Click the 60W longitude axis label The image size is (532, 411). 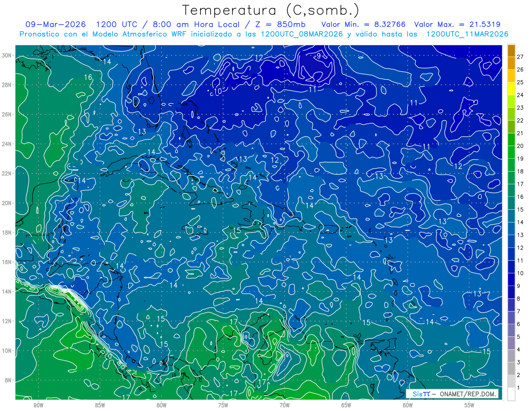click(408, 405)
